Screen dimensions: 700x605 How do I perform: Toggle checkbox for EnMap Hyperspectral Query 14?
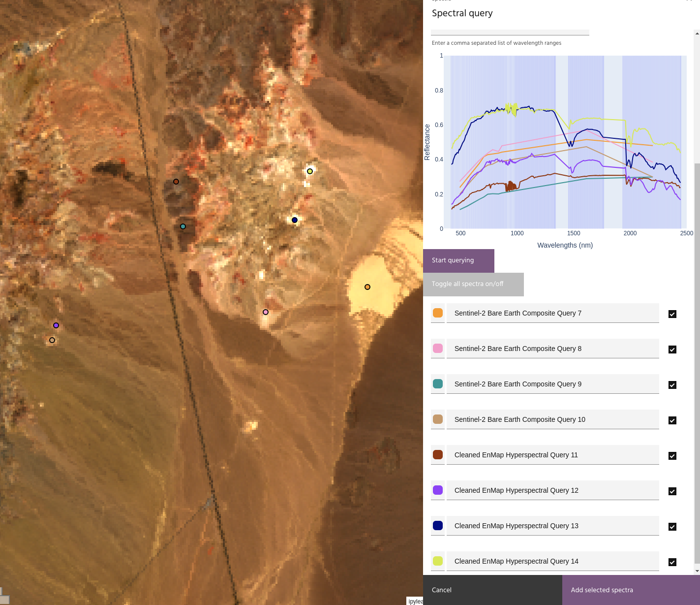[672, 562]
